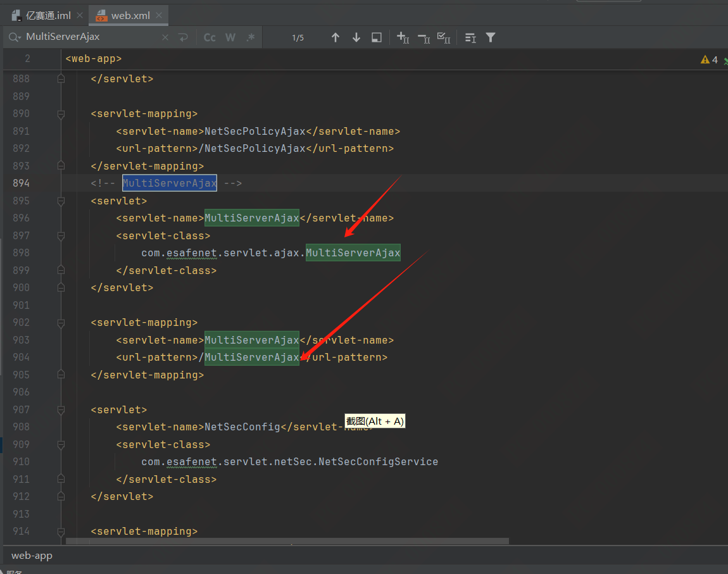Image resolution: width=728 pixels, height=574 pixels.
Task: Clear the search field text
Action: 165,37
